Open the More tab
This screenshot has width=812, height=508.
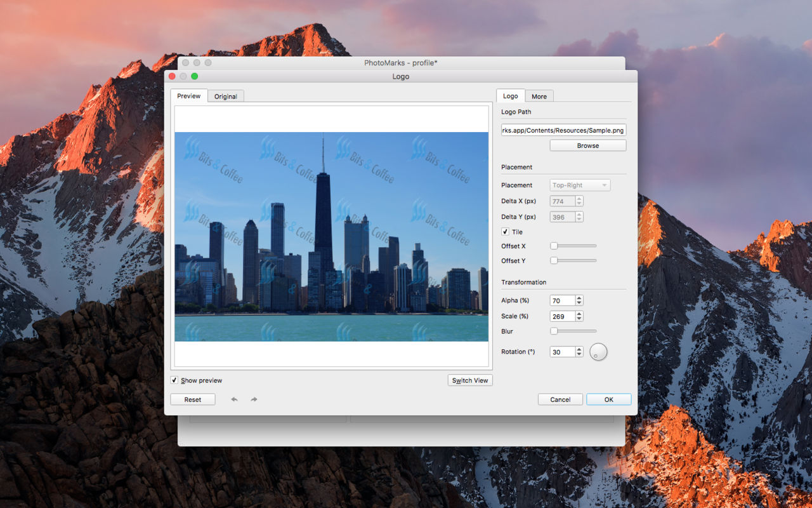click(539, 97)
